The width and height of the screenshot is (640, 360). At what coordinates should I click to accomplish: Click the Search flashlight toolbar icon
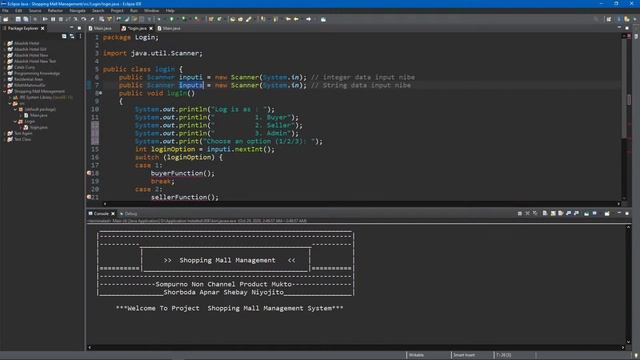click(x=249, y=19)
